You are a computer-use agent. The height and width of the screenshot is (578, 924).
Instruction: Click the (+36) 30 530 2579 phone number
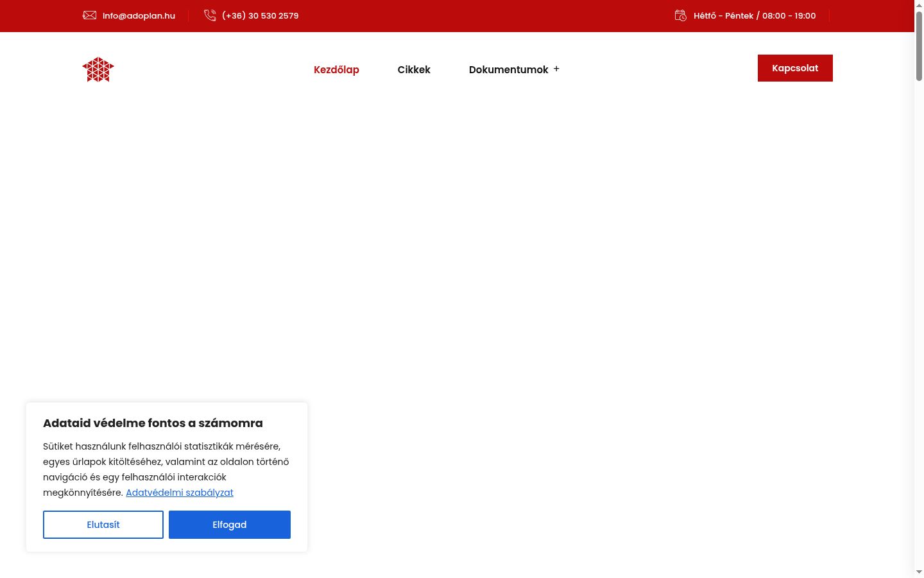tap(260, 15)
